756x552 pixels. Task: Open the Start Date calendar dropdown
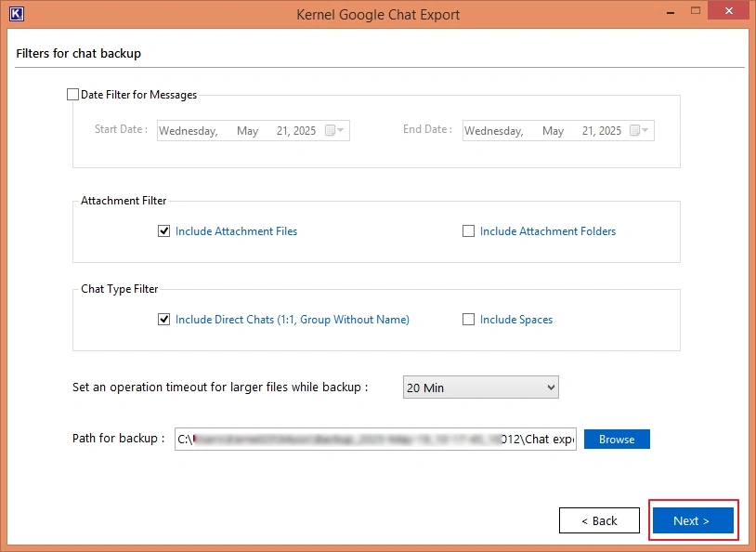tap(334, 130)
